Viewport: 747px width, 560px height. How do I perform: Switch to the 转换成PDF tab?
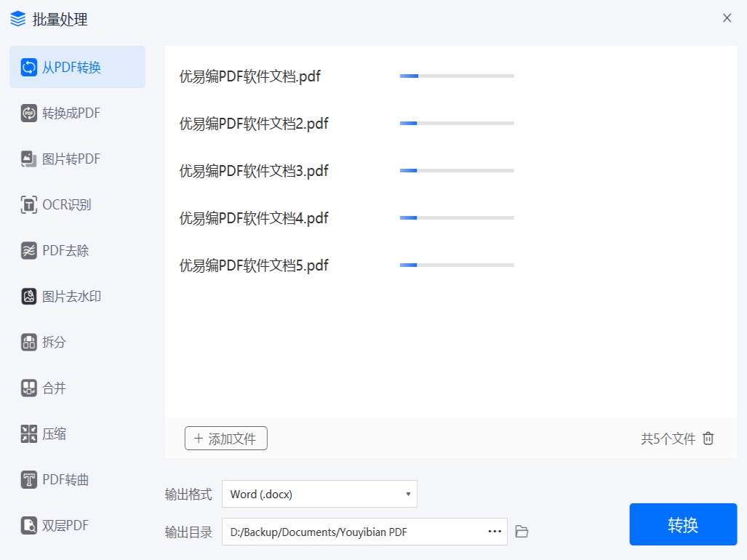(71, 113)
